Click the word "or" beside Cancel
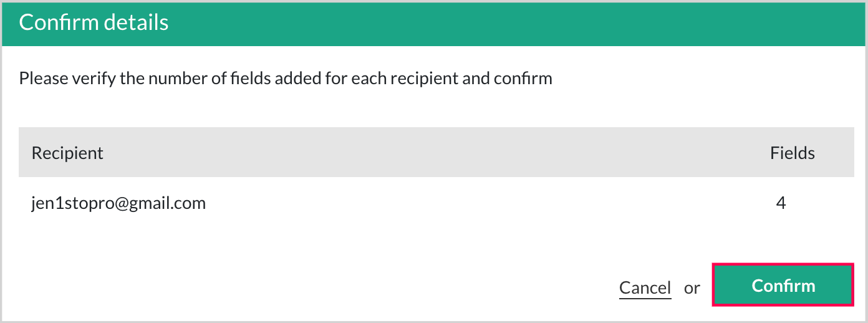Image resolution: width=868 pixels, height=323 pixels. [692, 287]
